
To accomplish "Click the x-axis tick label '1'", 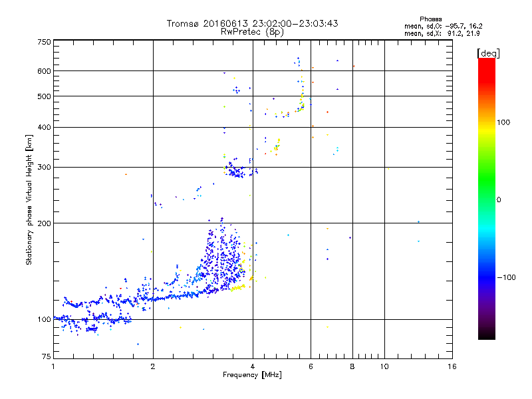I will (x=53, y=366).
